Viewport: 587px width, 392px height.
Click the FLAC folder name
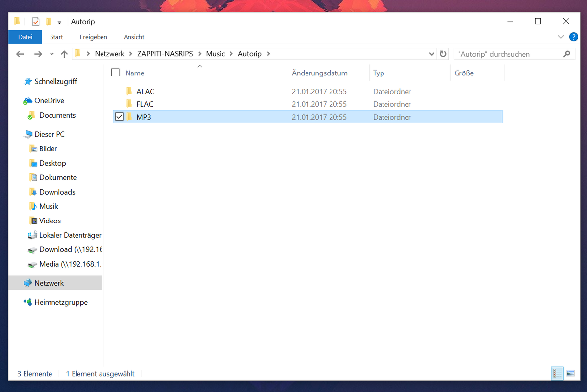pos(145,104)
